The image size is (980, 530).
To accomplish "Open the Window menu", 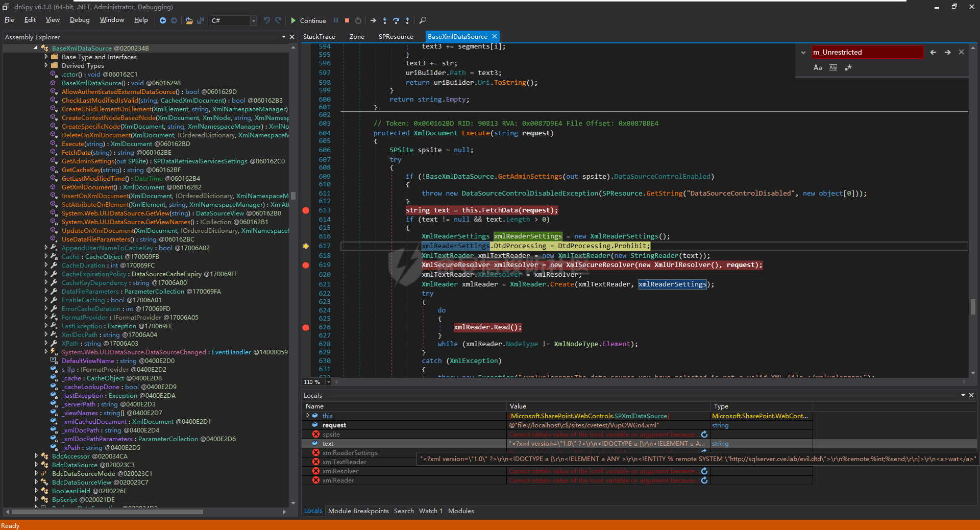I will tap(112, 20).
